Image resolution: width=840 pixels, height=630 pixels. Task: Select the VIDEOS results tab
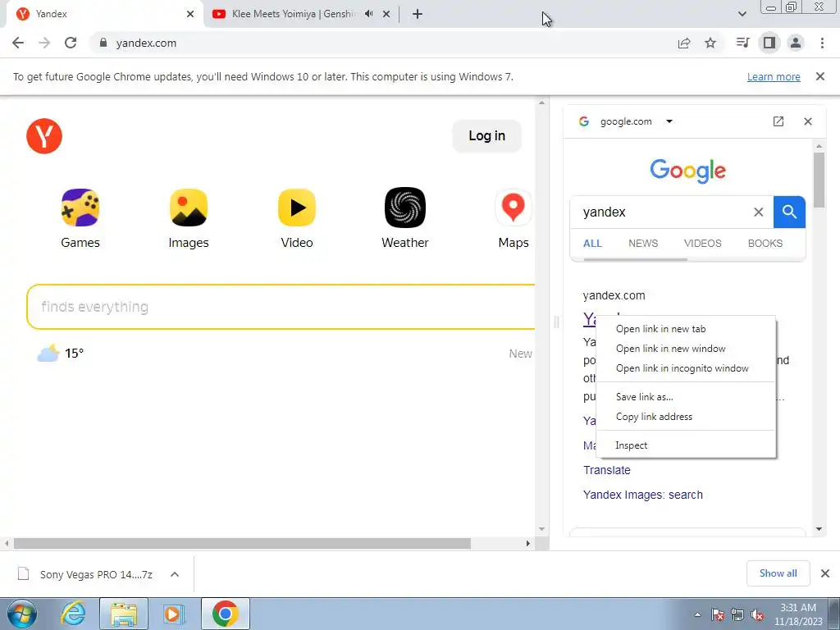[702, 243]
